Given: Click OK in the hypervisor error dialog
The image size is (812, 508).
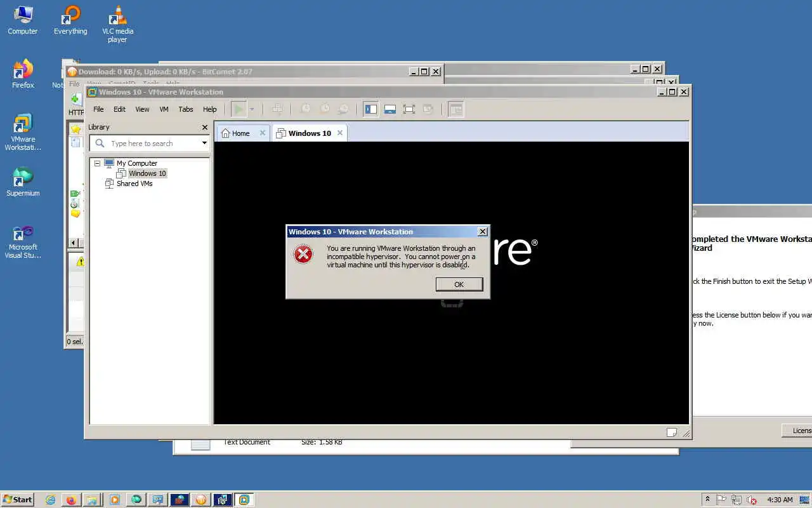Looking at the screenshot, I should [x=459, y=284].
